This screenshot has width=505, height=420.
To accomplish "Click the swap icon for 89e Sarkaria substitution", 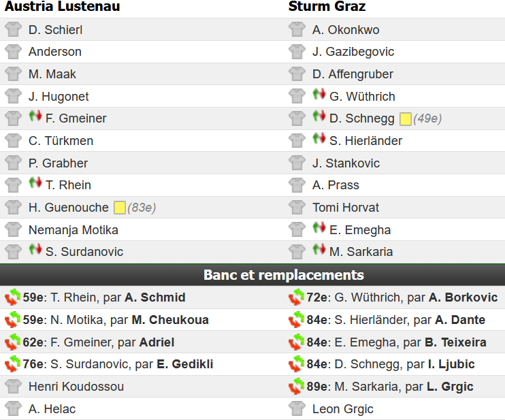I will tap(296, 386).
